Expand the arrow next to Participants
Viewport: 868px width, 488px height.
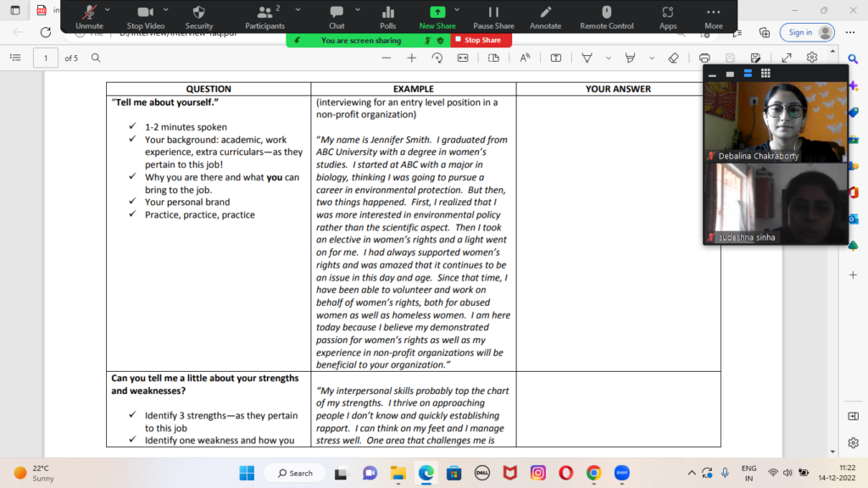click(x=291, y=9)
